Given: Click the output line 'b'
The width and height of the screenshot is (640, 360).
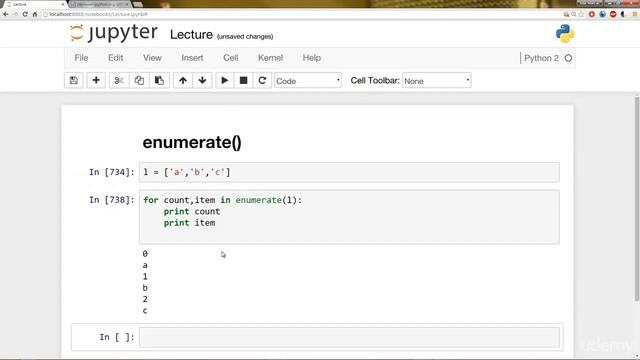Looking at the screenshot, I should (145, 288).
